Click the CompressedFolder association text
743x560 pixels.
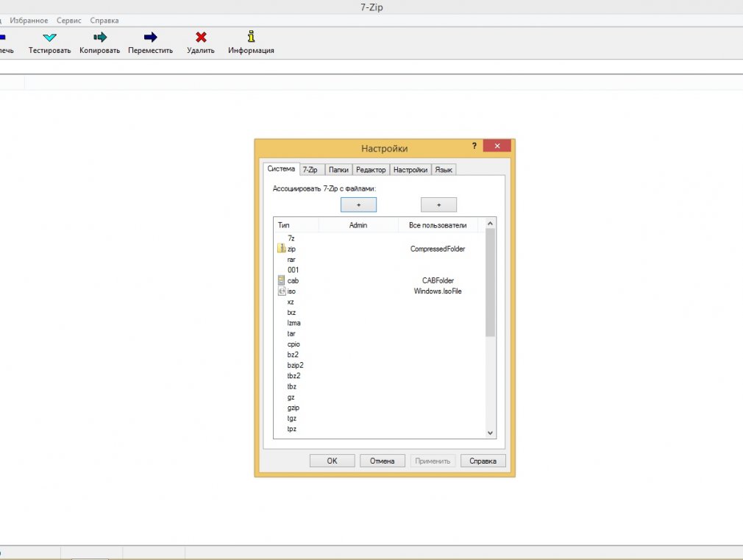click(438, 249)
